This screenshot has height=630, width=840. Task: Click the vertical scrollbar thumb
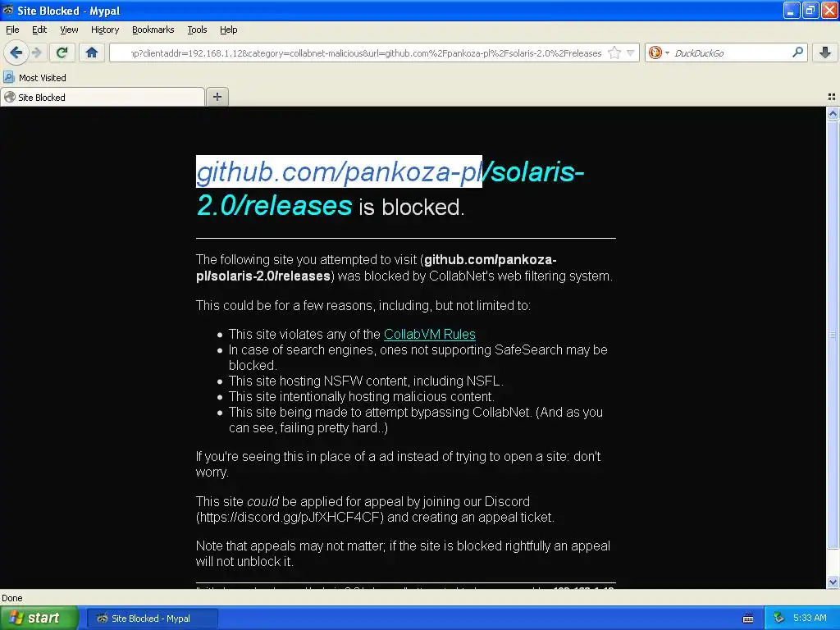click(833, 335)
